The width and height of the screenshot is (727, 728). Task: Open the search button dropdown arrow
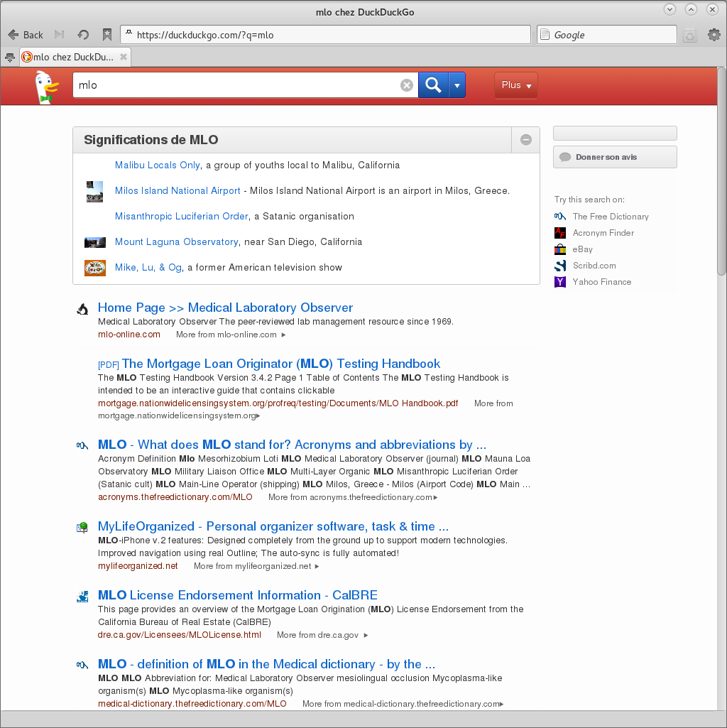point(457,85)
